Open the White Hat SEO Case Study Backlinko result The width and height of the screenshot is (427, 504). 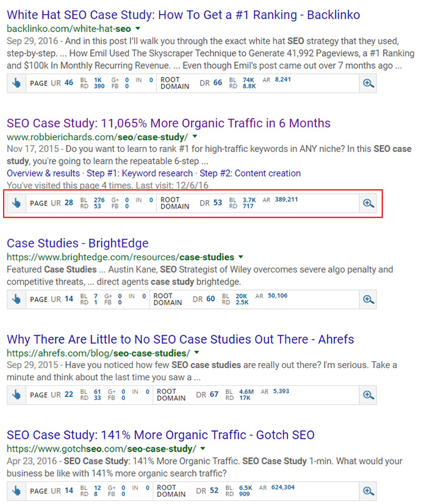click(x=184, y=15)
